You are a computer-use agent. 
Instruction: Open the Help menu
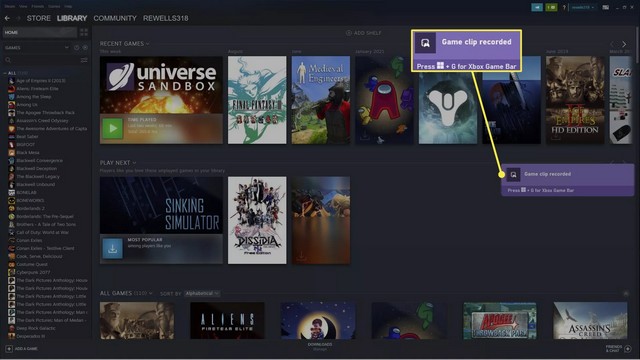pos(68,7)
